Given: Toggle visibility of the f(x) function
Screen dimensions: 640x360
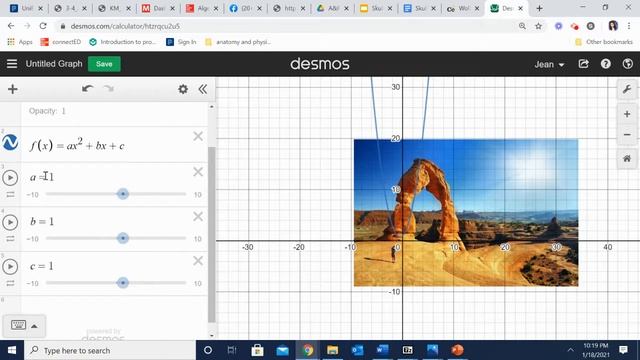Looking at the screenshot, I should coord(10,142).
